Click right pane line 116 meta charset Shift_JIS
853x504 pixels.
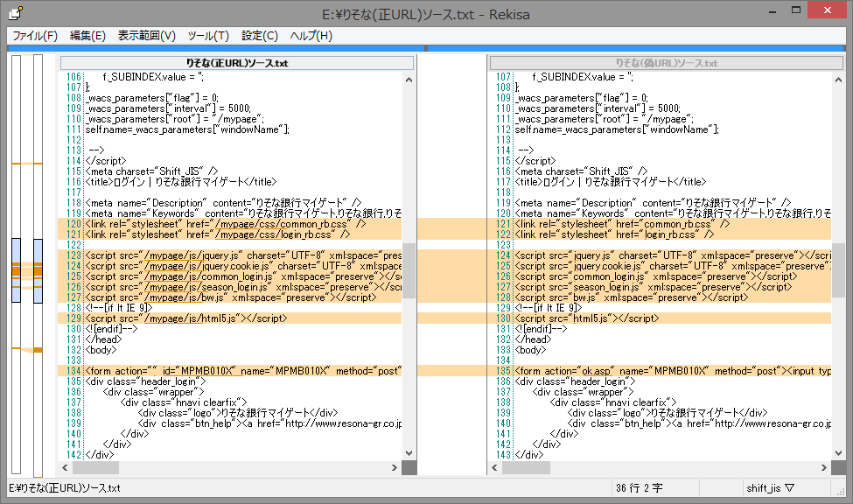tap(581, 171)
